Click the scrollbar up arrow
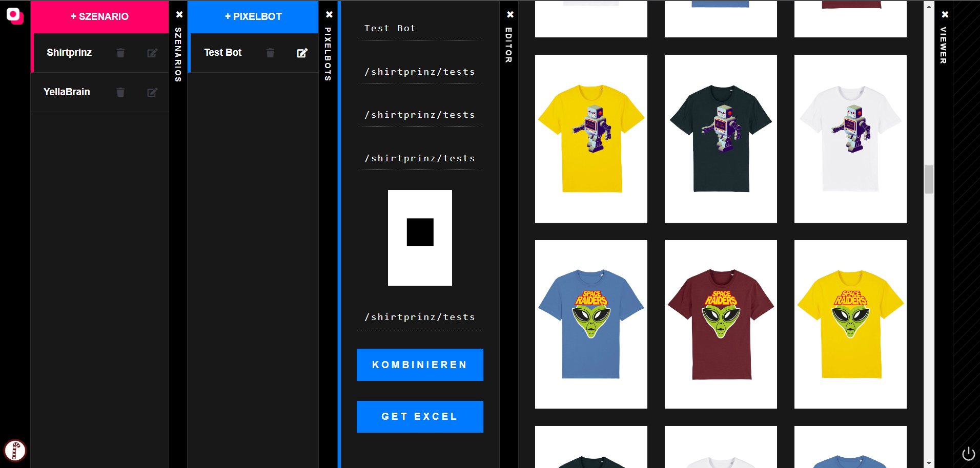980x468 pixels. pos(929,7)
